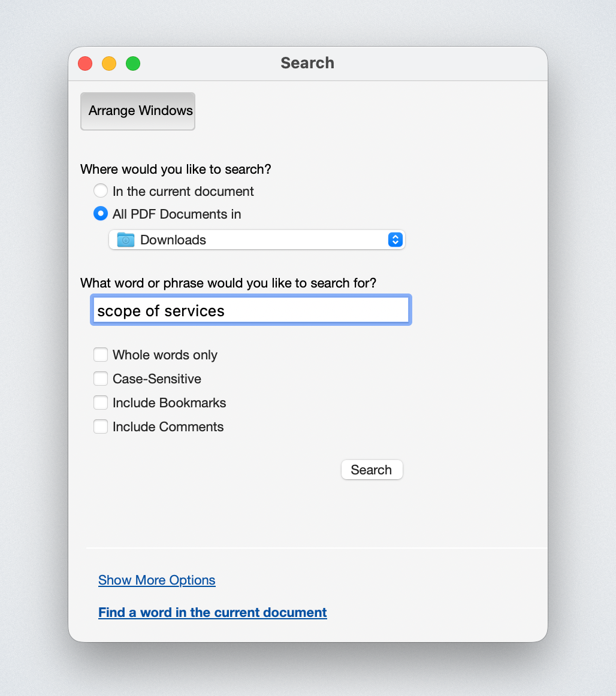Click the yellow minimize button
The image size is (616, 696).
coord(108,63)
